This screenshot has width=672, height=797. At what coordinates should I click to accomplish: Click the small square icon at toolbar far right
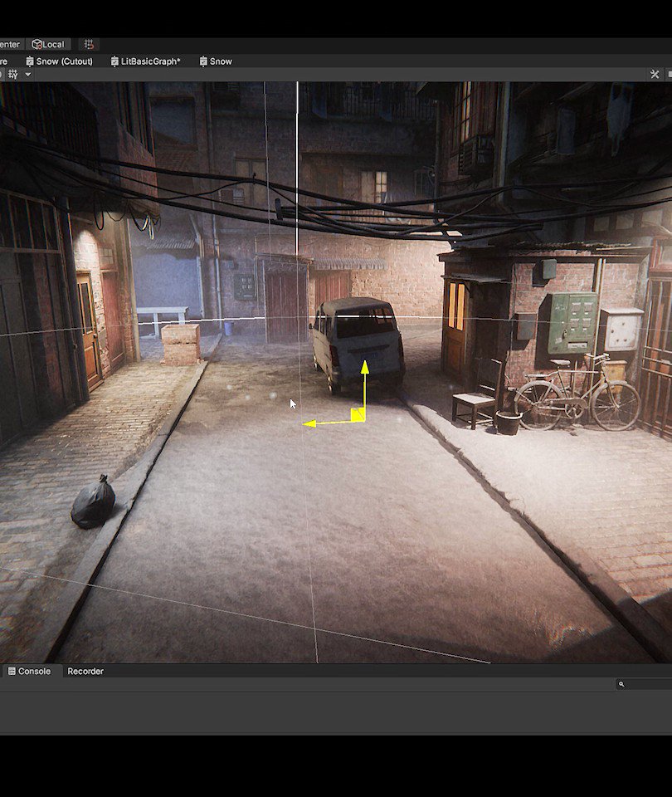[669, 73]
